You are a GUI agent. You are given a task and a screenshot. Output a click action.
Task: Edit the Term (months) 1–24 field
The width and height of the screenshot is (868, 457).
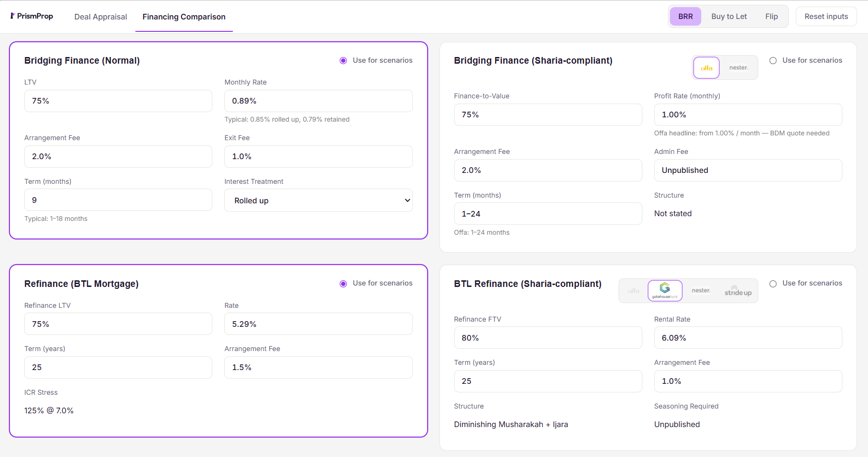(548, 214)
